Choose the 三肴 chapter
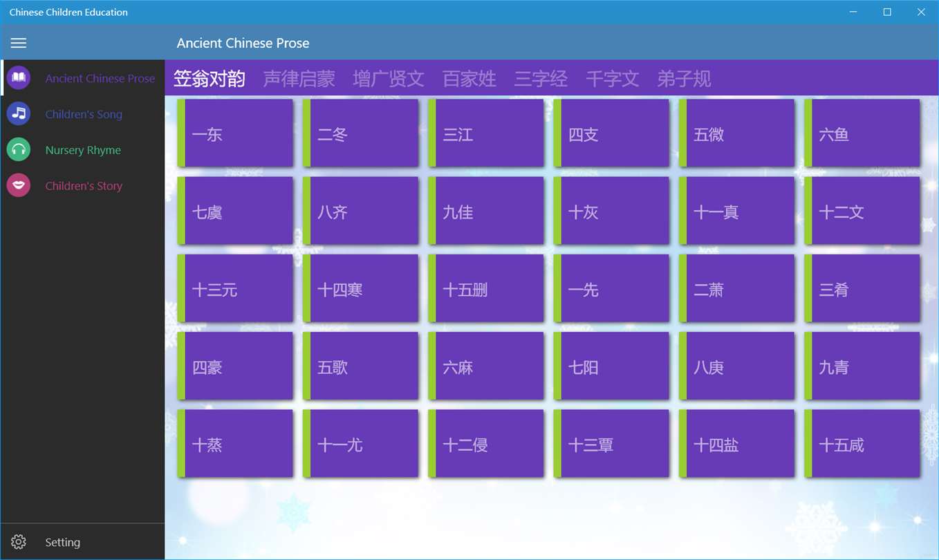 click(862, 288)
